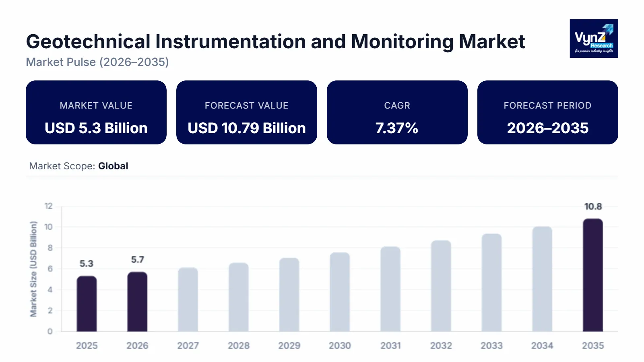Select the 2035 axis label
The width and height of the screenshot is (644, 362).
point(593,346)
